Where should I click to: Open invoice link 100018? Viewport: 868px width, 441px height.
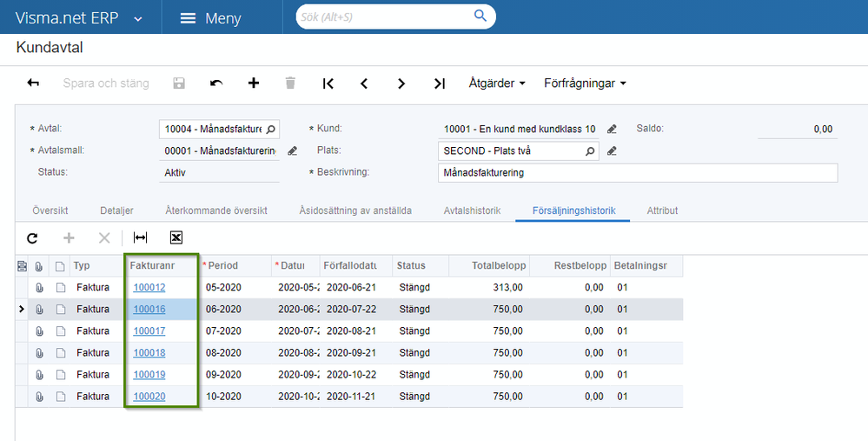(149, 353)
